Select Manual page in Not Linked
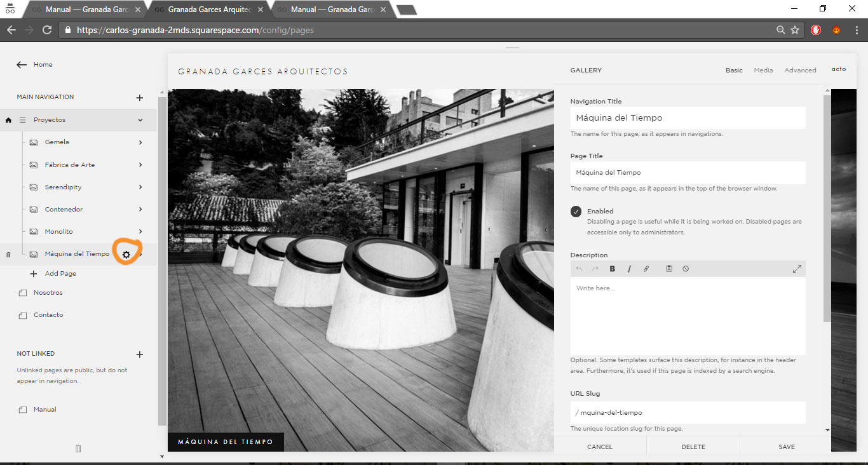 click(x=45, y=410)
